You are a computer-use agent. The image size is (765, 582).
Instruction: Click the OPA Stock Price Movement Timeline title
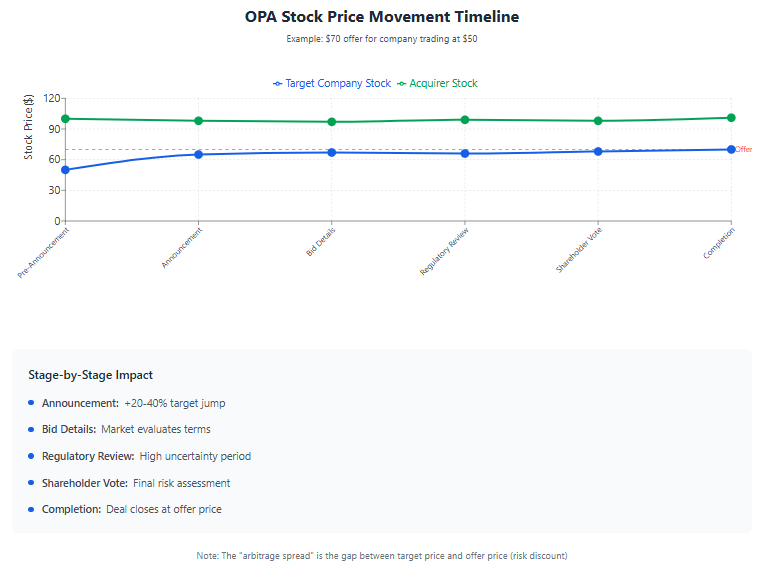coord(382,17)
